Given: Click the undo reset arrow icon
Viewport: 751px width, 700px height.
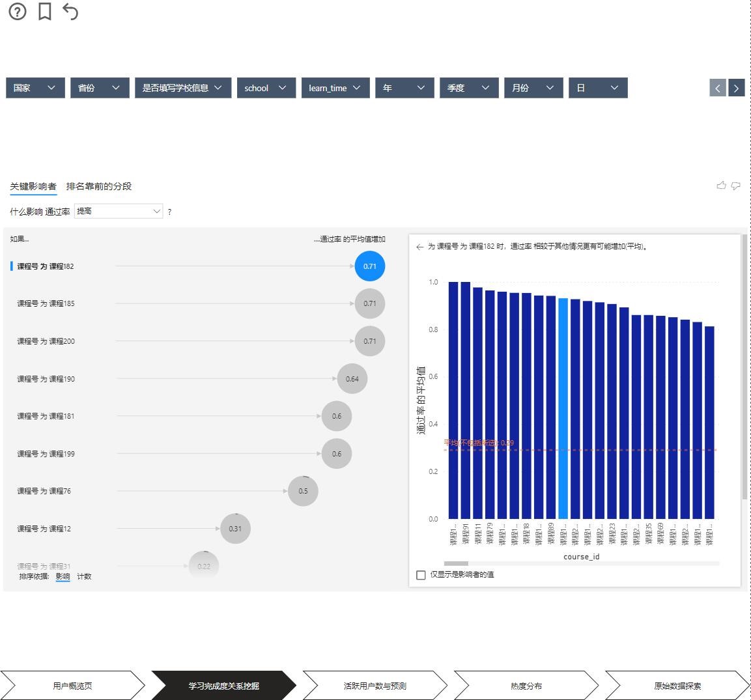Looking at the screenshot, I should point(70,11).
